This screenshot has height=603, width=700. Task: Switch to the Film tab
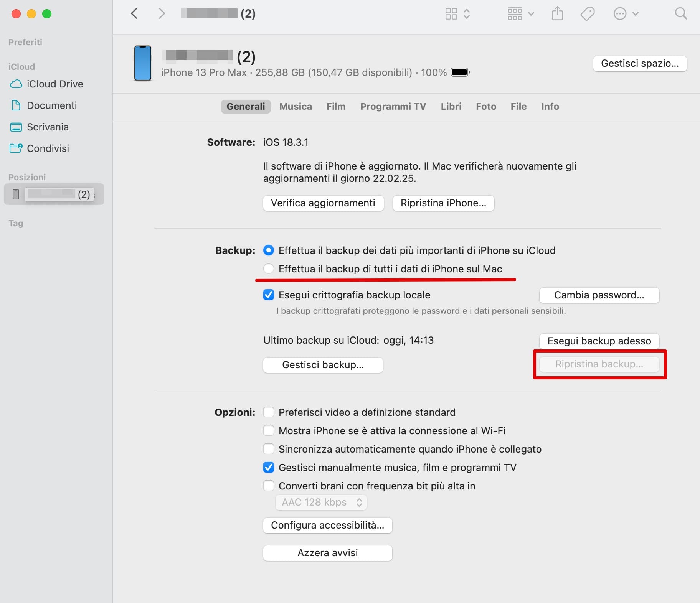pos(336,106)
